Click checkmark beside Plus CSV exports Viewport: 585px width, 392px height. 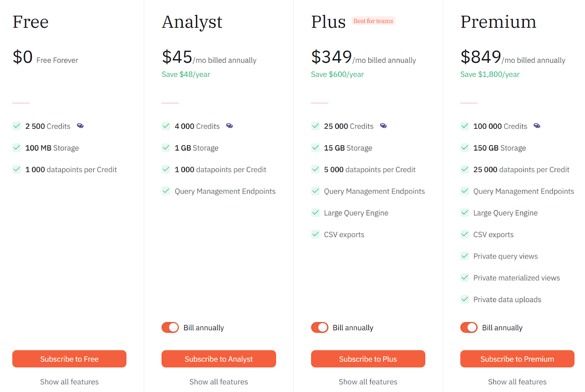tap(316, 234)
